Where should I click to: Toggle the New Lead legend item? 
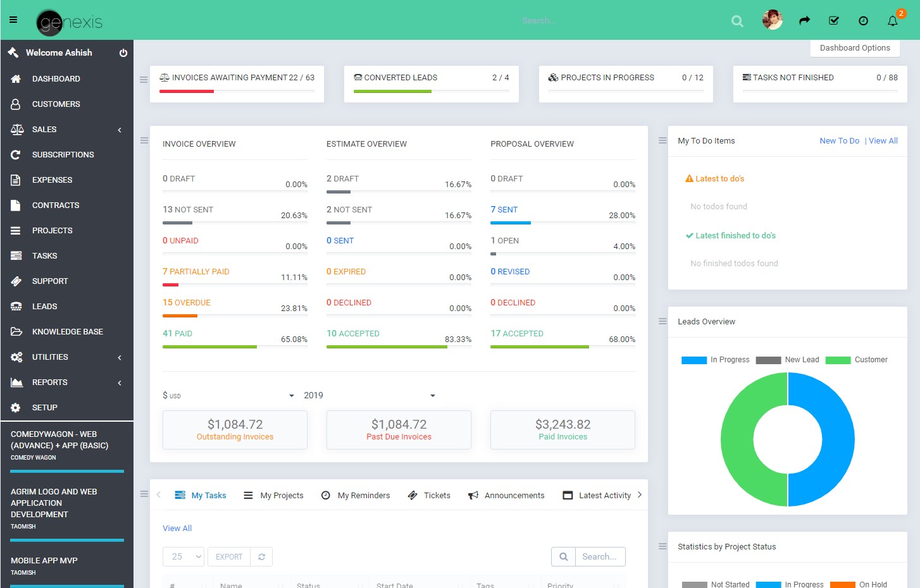point(788,360)
